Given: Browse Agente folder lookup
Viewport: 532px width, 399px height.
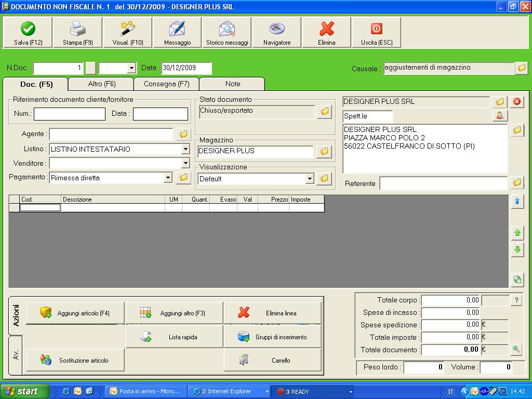Looking at the screenshot, I should pyautogui.click(x=183, y=134).
